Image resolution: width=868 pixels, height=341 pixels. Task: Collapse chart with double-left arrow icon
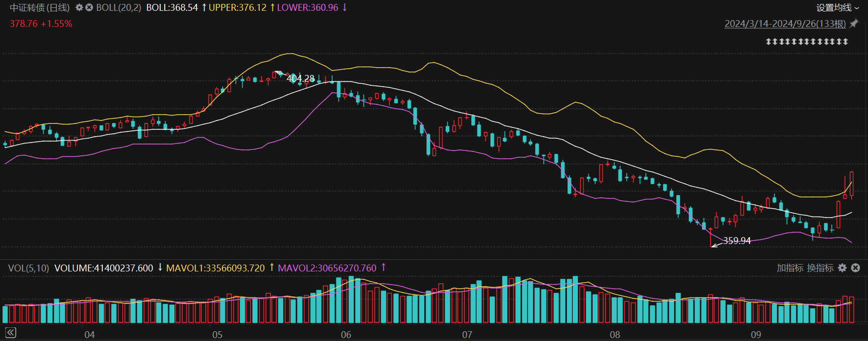point(10,333)
